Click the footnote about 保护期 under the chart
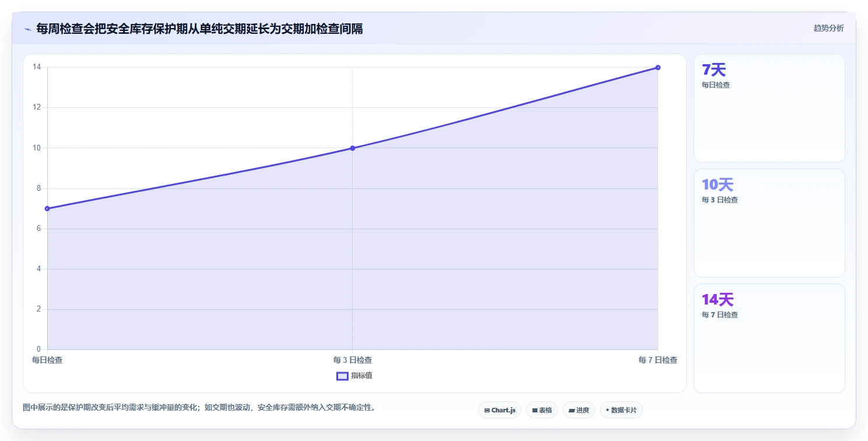This screenshot has width=868, height=441. pyautogui.click(x=199, y=407)
